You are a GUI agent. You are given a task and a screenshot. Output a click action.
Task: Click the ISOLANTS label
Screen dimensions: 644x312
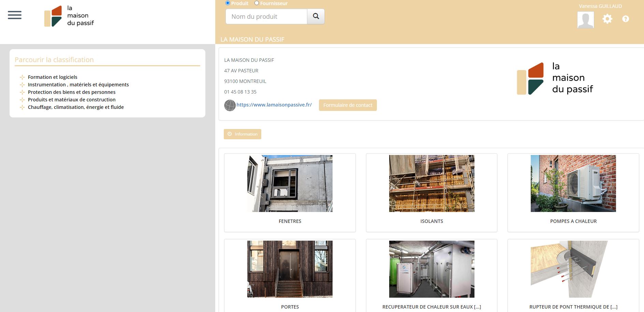point(431,221)
